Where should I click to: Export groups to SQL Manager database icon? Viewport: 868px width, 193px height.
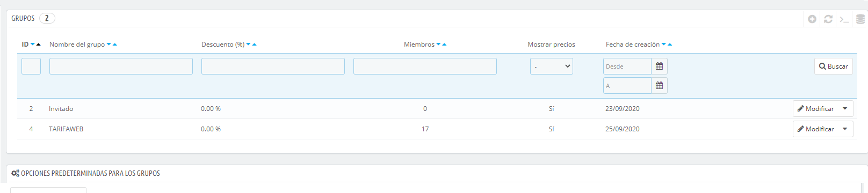pyautogui.click(x=860, y=19)
